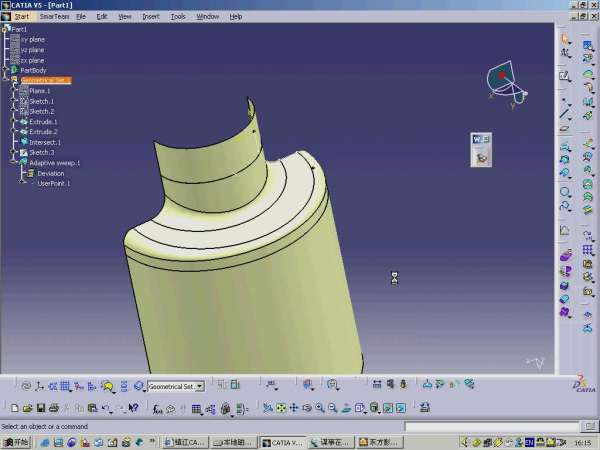
Task: Select Extrude.1 in the specification tree
Action: pos(43,122)
